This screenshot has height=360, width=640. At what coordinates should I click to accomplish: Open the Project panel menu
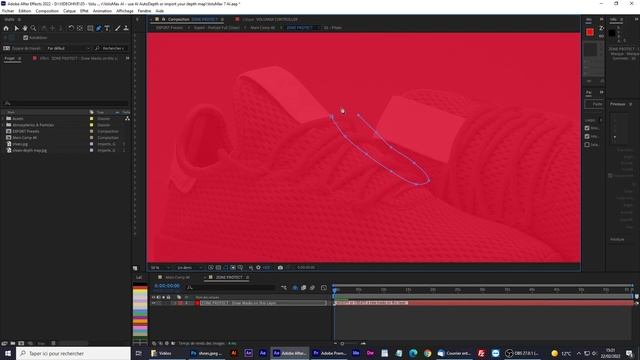tap(20, 58)
